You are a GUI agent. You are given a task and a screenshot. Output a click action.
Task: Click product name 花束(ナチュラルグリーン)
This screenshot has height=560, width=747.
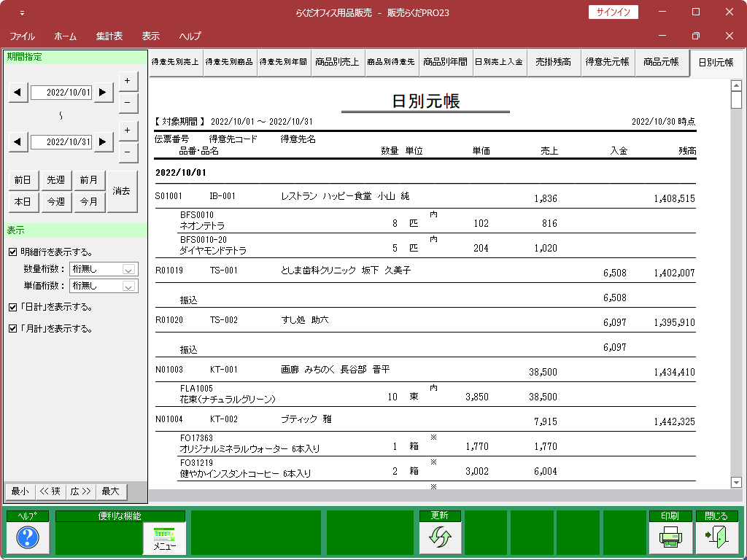click(228, 400)
